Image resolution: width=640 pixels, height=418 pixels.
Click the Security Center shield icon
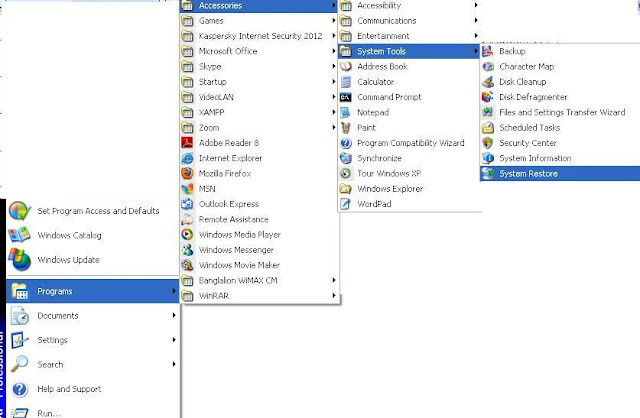point(488,143)
